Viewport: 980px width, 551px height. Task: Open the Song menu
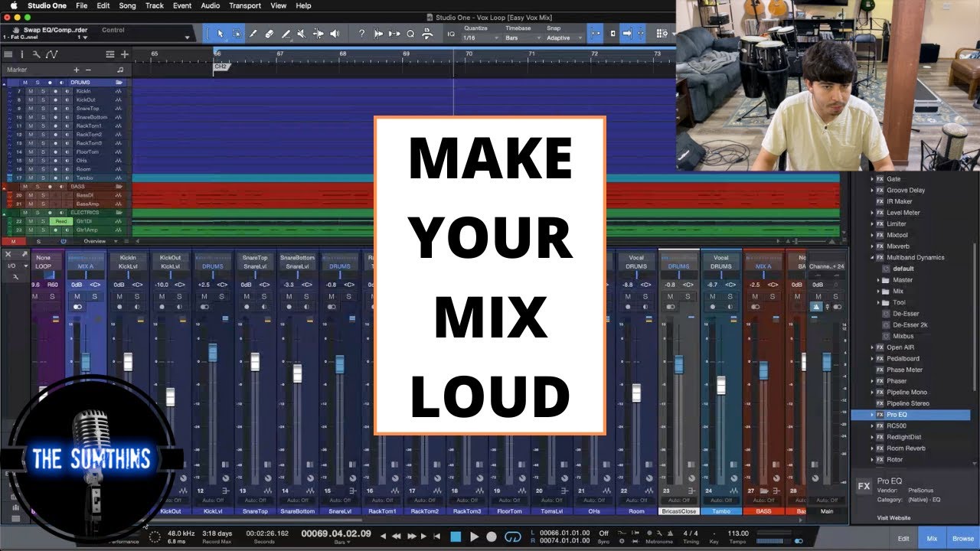127,5
